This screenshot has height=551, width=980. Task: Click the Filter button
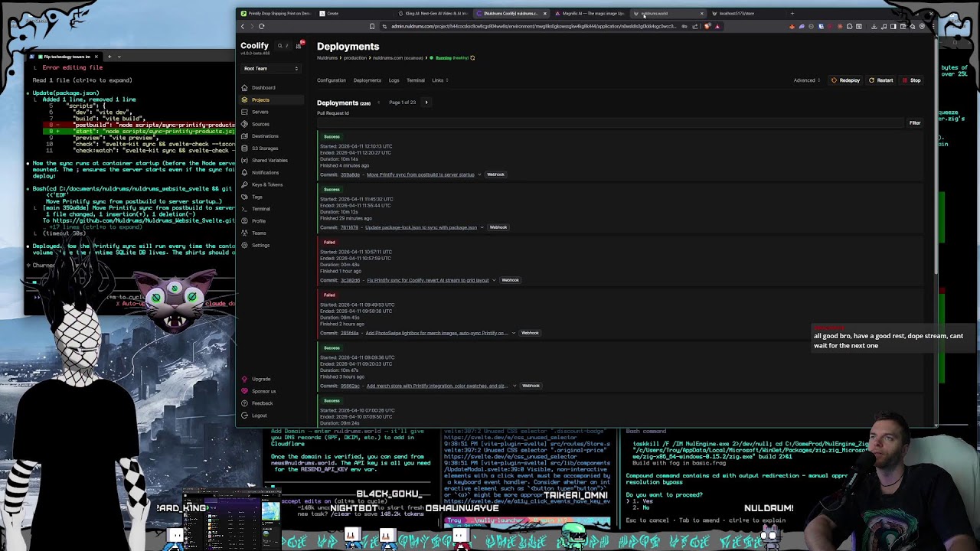click(x=915, y=122)
